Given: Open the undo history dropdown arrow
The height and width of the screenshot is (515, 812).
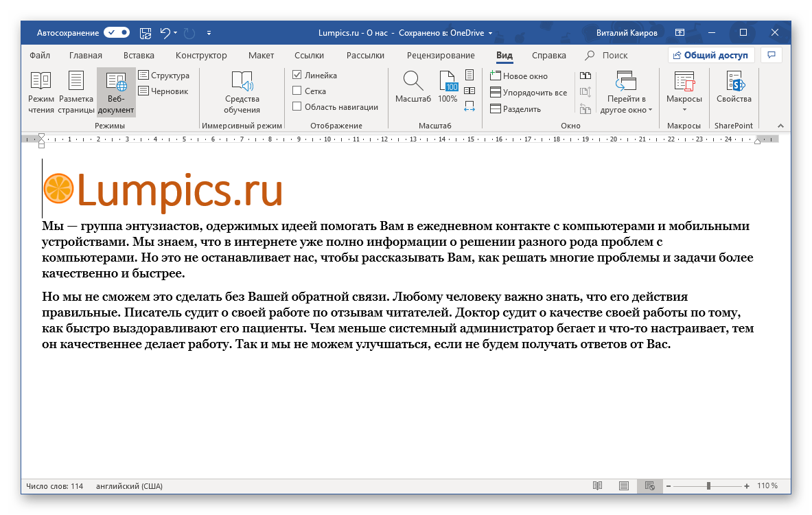Looking at the screenshot, I should [x=176, y=32].
